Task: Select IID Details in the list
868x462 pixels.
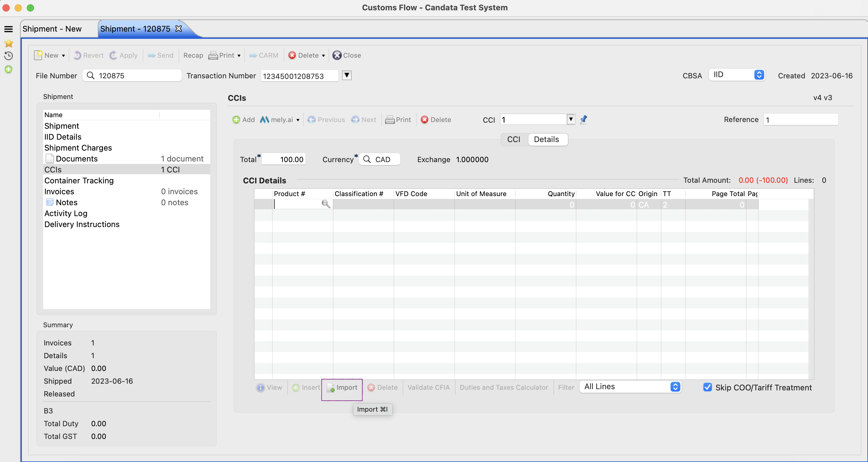Action: pos(63,137)
